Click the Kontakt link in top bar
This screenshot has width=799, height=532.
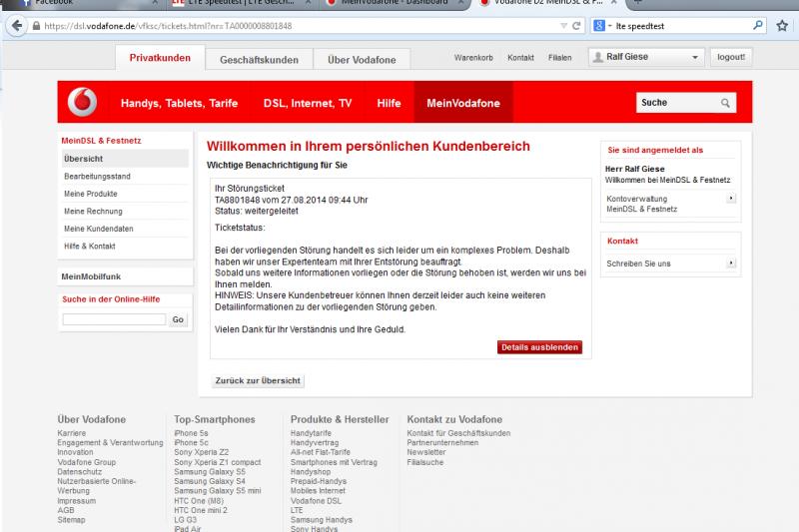point(520,58)
